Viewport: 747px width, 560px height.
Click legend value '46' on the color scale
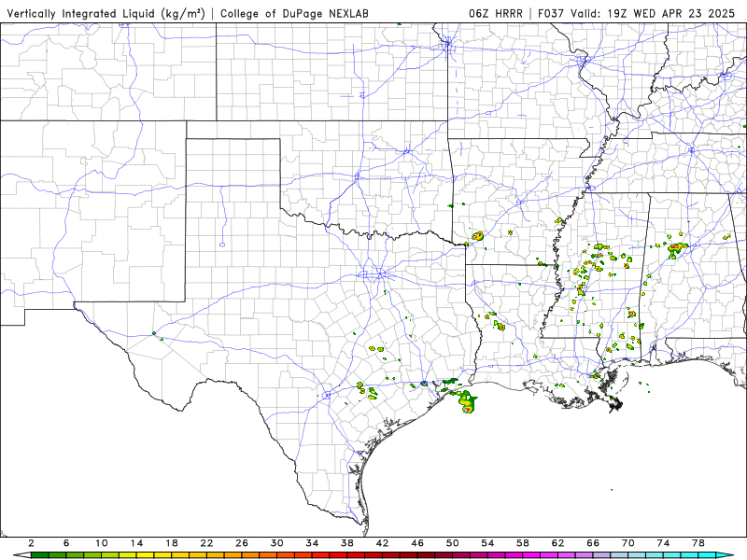pos(417,543)
